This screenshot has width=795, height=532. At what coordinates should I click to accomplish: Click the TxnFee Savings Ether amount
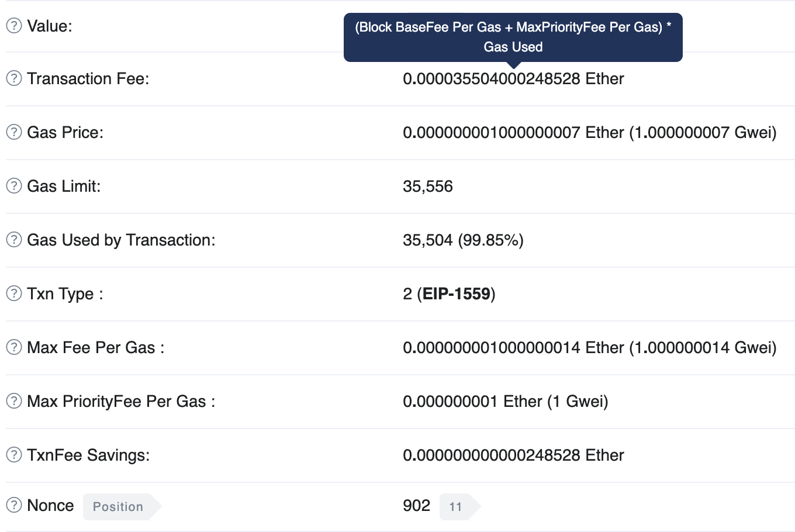(x=513, y=455)
